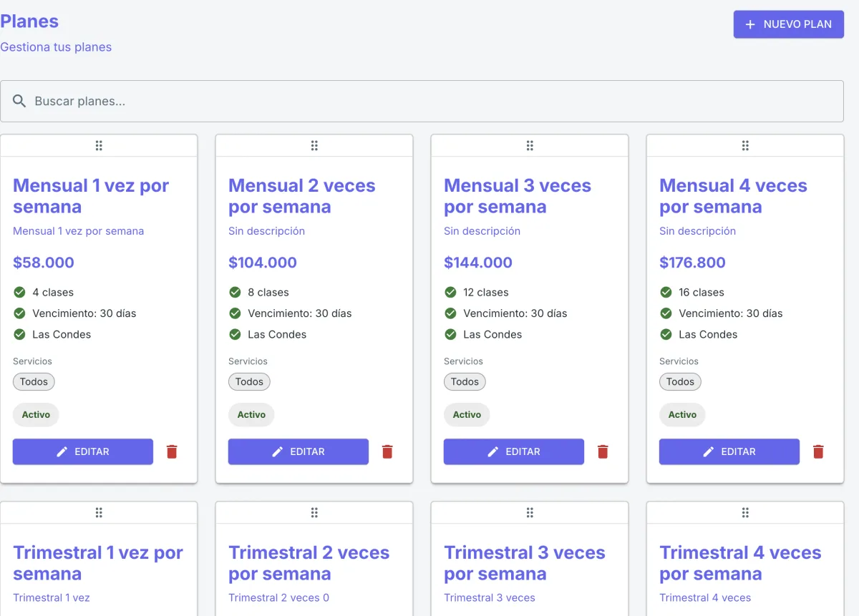Screen dimensions: 859x616
Task: Click the Trimestral 2 veces por semana title
Action: (x=309, y=563)
